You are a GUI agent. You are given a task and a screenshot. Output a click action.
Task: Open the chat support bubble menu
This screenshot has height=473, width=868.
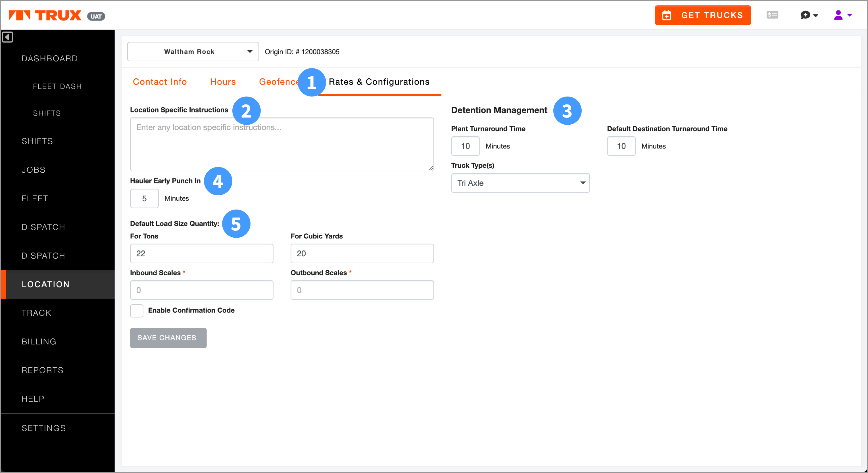809,15
